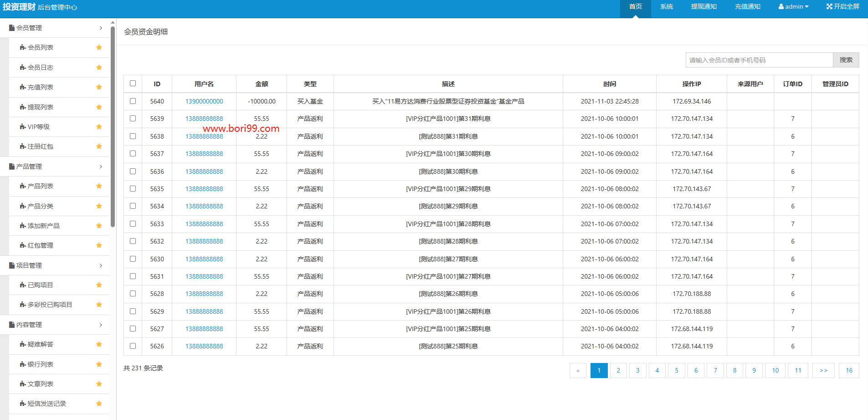Click star icon beside 银行列表
868x420 pixels.
99,364
